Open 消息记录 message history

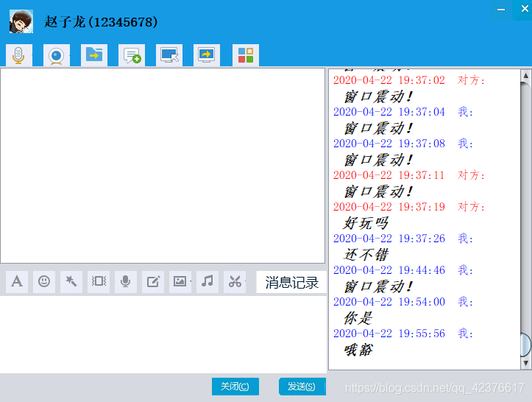(291, 282)
